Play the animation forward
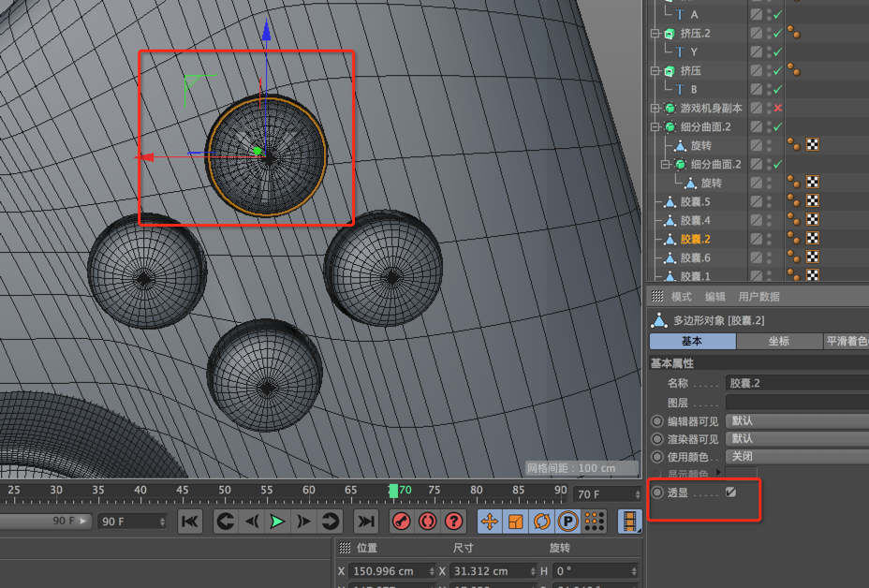Viewport: 869px width, 588px height. 277,522
